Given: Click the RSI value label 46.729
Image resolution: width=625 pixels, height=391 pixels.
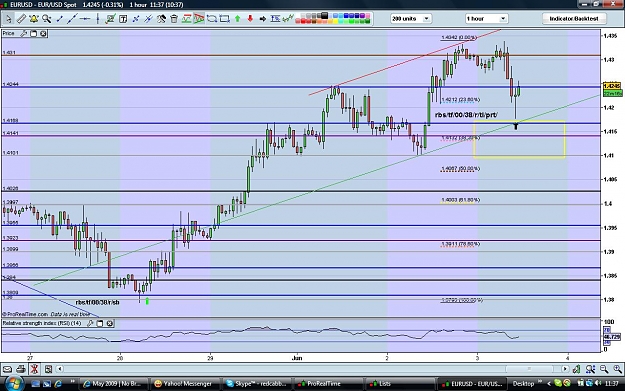Looking at the screenshot, I should (x=613, y=337).
